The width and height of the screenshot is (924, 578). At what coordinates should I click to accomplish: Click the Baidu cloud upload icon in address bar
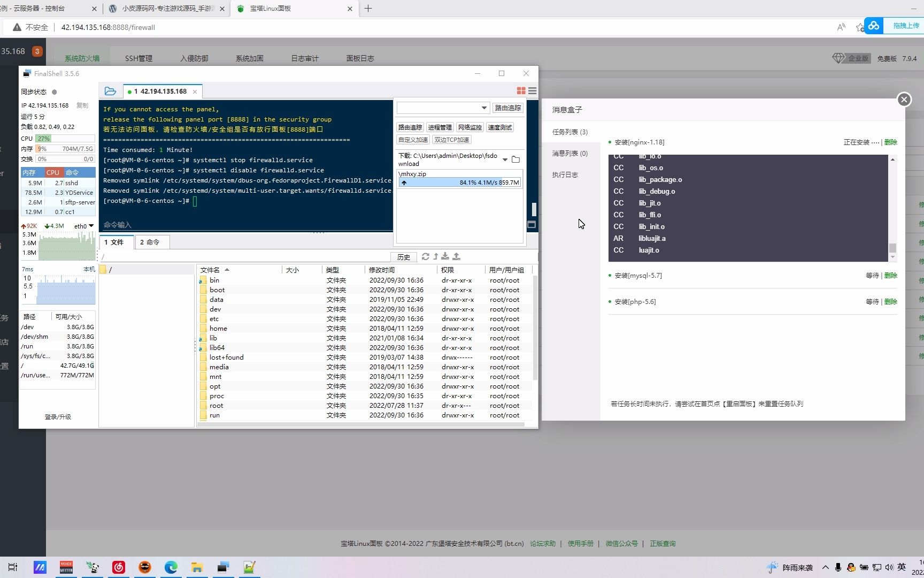(x=874, y=26)
